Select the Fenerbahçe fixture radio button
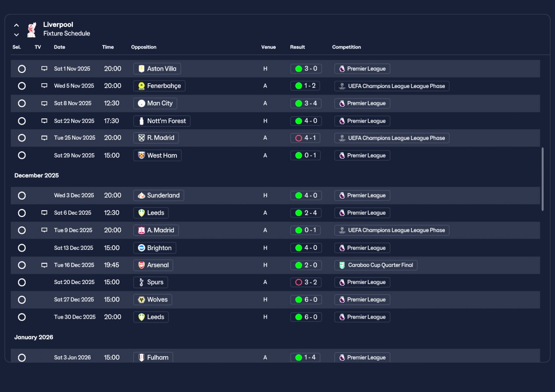 click(x=22, y=86)
